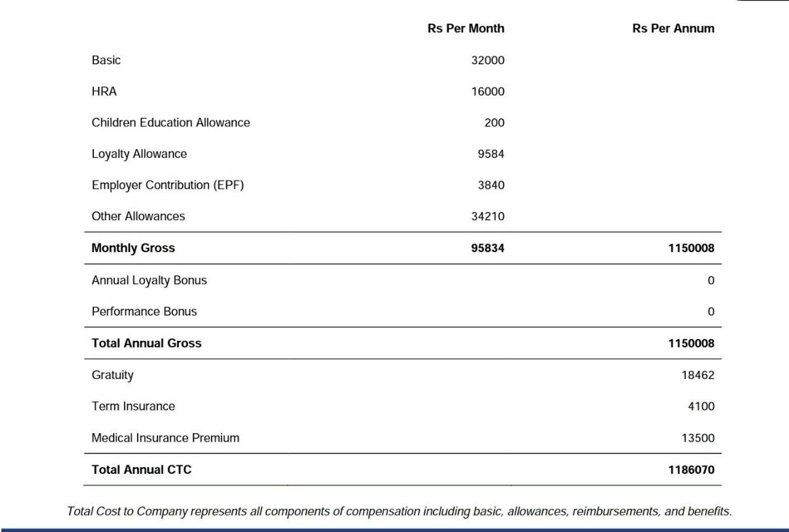Select the HRA value 16000

(488, 91)
